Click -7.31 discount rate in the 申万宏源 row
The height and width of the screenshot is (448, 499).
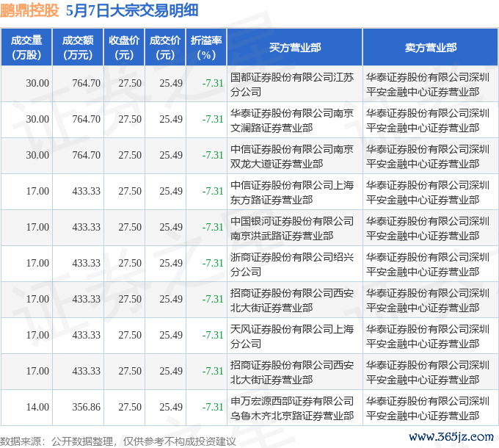[x=213, y=407]
